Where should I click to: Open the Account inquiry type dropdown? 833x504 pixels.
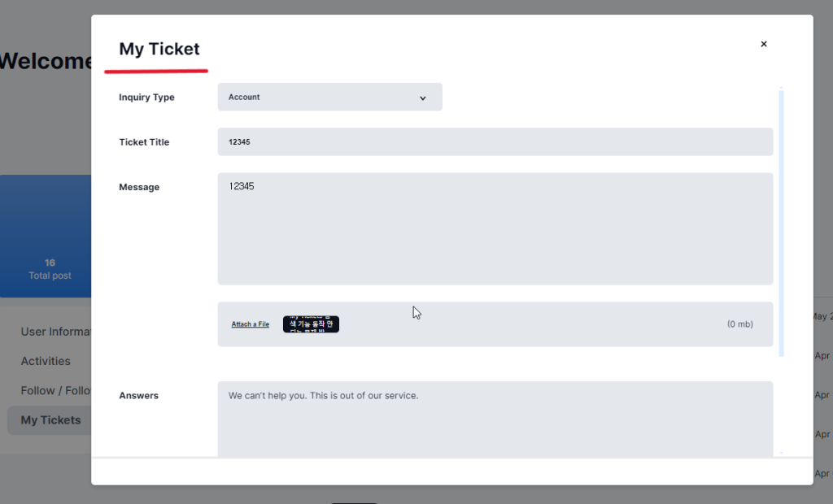click(x=329, y=98)
